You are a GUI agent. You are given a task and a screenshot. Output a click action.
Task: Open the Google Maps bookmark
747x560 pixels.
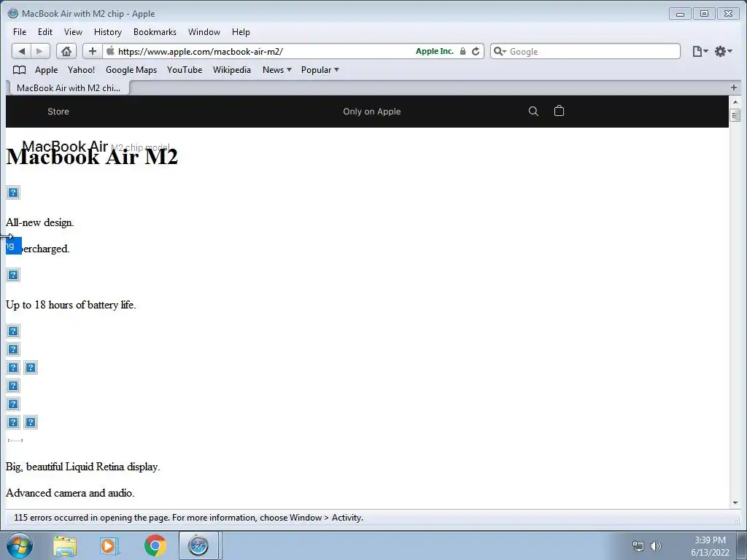pyautogui.click(x=131, y=70)
